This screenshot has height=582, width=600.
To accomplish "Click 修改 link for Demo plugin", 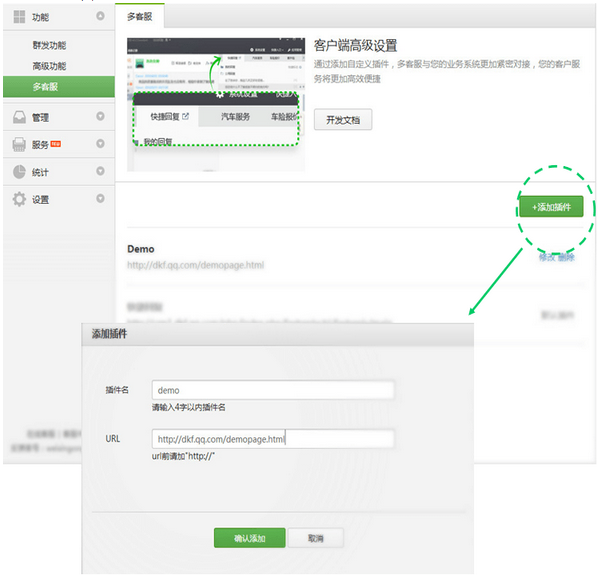I will [547, 257].
